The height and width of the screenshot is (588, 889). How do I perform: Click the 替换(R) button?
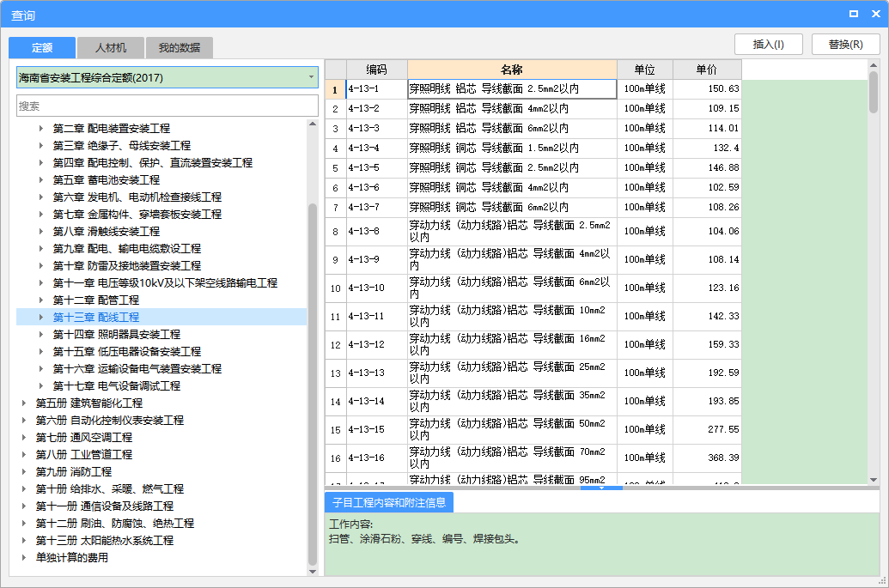click(845, 44)
